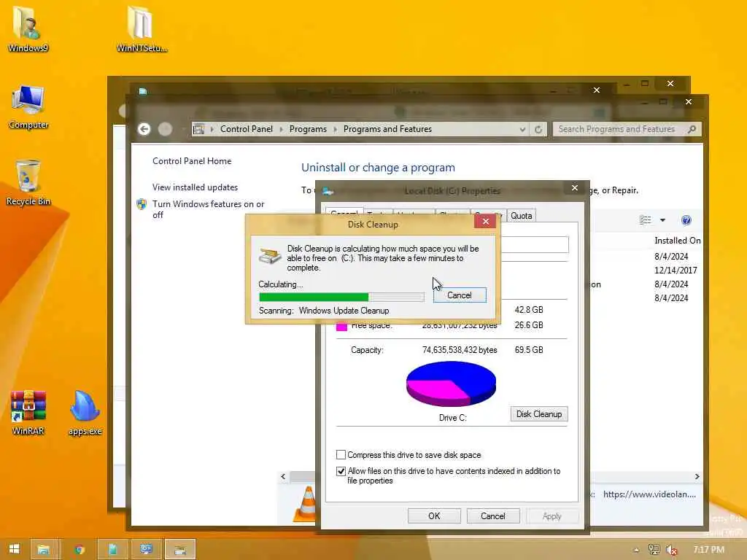Open View installed updates link
The height and width of the screenshot is (560, 747).
[x=195, y=187]
